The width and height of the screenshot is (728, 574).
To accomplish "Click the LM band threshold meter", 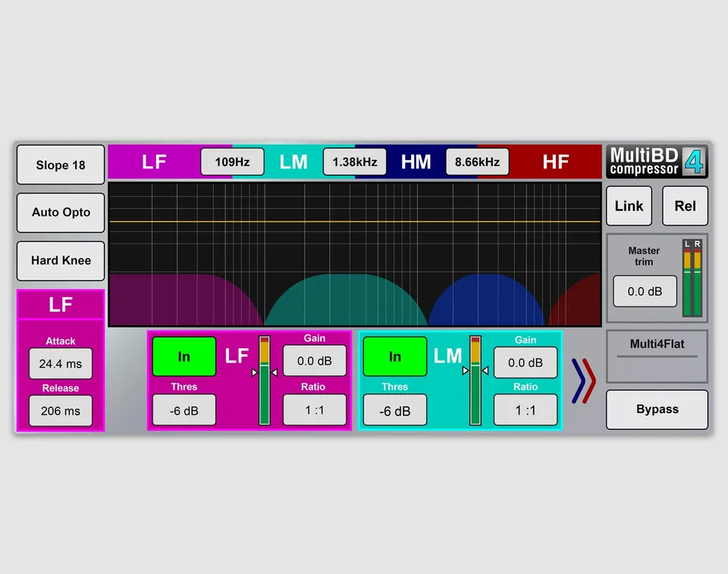I will point(475,381).
